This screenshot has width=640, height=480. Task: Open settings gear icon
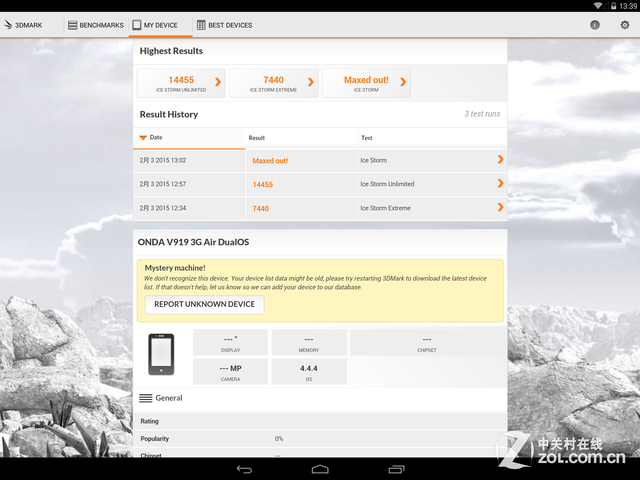pyautogui.click(x=624, y=25)
